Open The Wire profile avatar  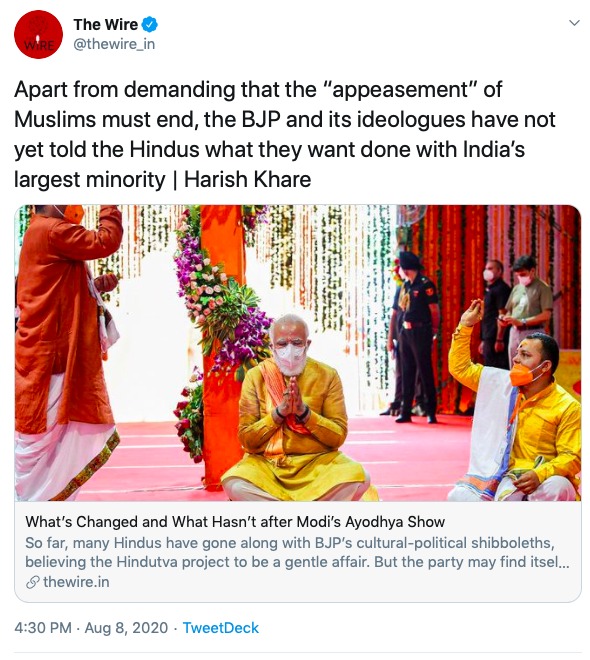pos(38,35)
